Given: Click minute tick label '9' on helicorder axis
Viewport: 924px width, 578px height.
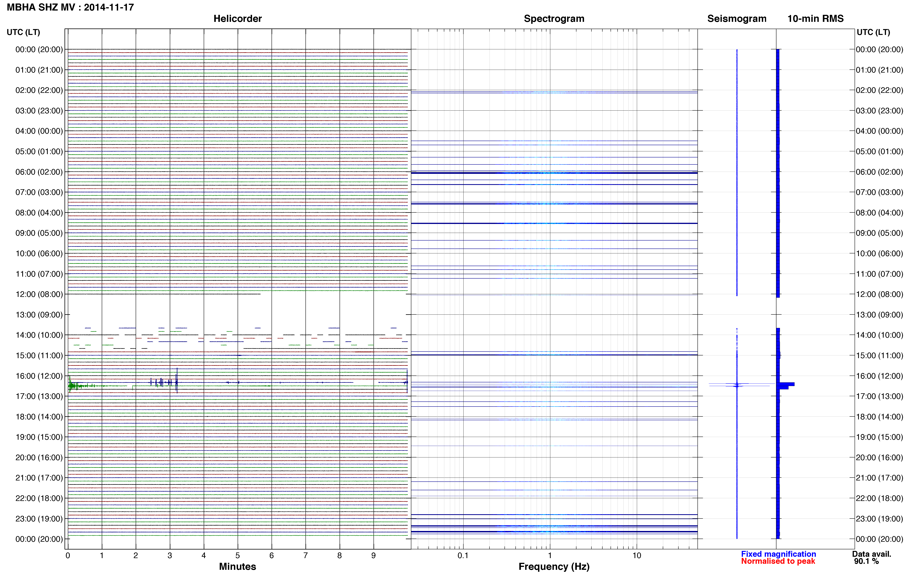Looking at the screenshot, I should click(x=373, y=555).
